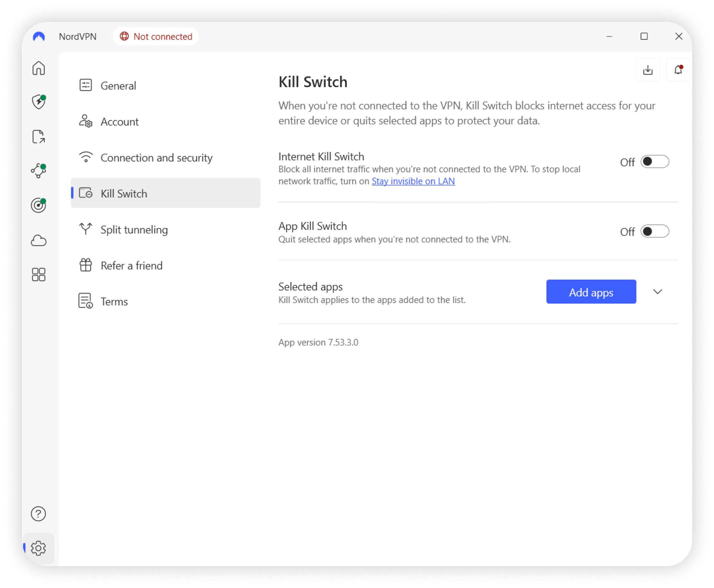Enable the Internet Kill Switch toggle
714x588 pixels.
tap(654, 162)
